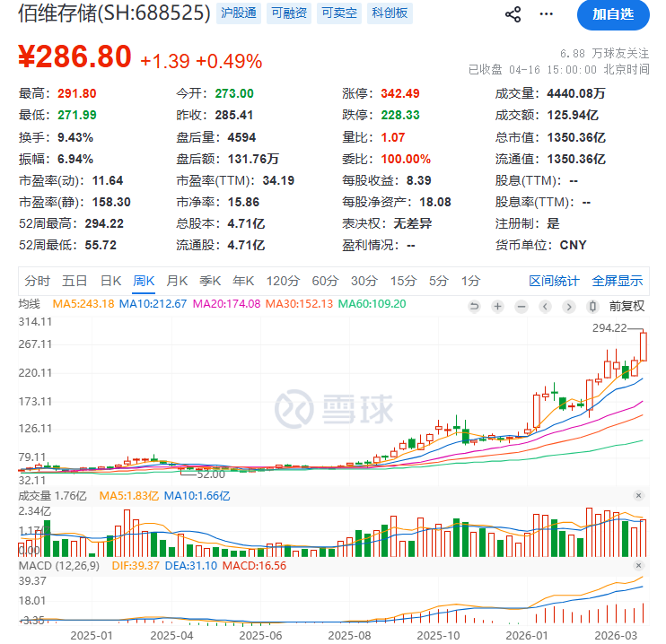
Task: Click the MA60:109.20 indicator label
Action: click(372, 304)
